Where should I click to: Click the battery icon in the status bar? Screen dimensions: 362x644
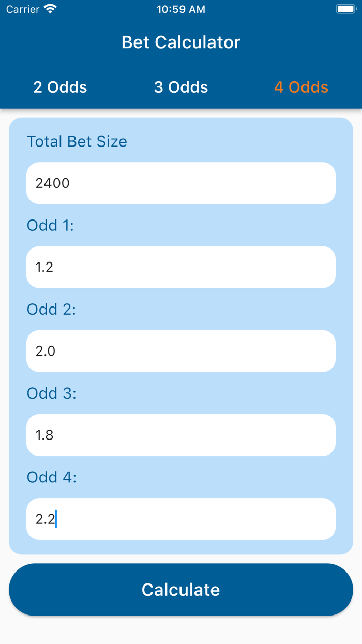click(345, 9)
